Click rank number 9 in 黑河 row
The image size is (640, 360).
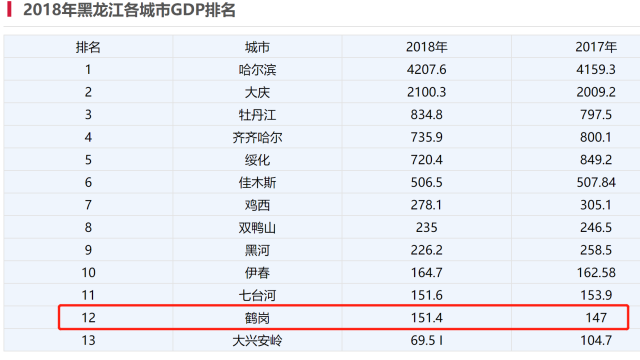[88, 250]
